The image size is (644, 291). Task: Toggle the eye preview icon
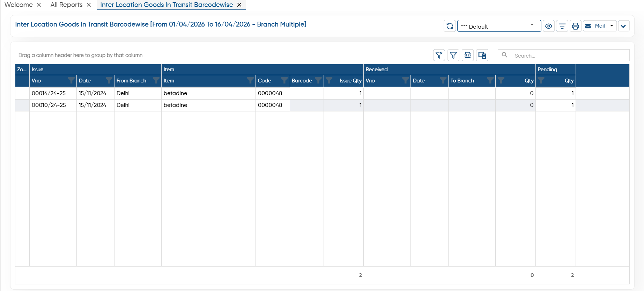click(x=549, y=26)
